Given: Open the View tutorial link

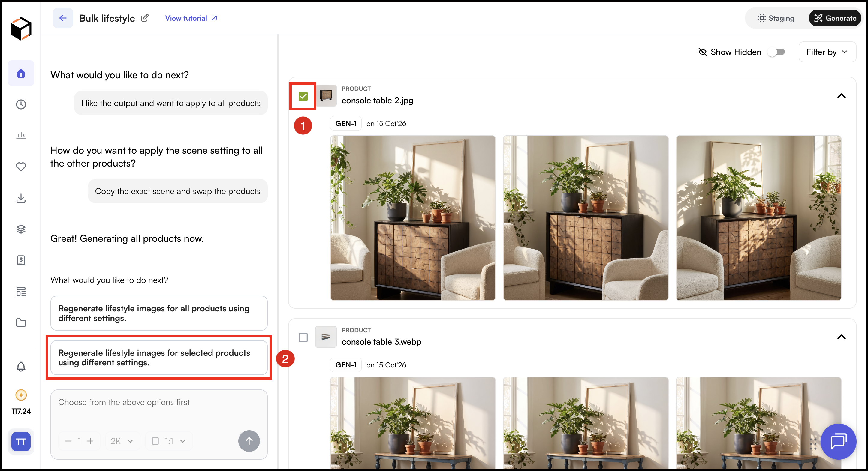Looking at the screenshot, I should click(191, 18).
